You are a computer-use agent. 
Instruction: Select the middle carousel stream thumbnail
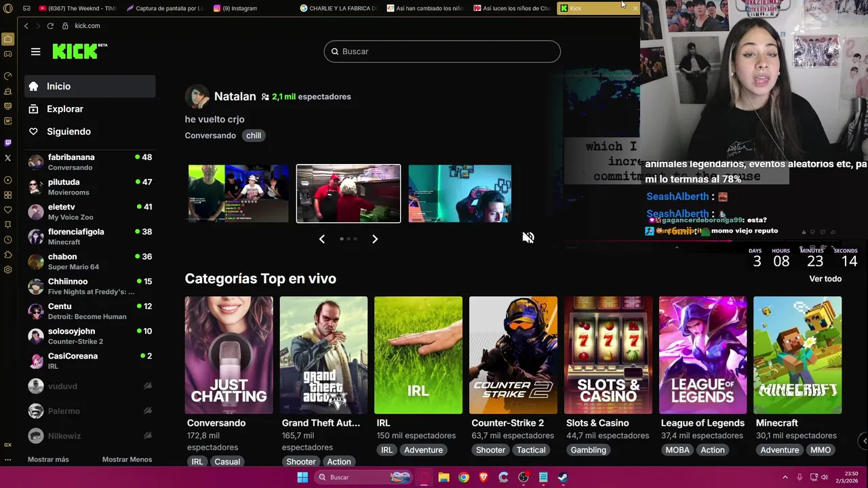click(349, 193)
